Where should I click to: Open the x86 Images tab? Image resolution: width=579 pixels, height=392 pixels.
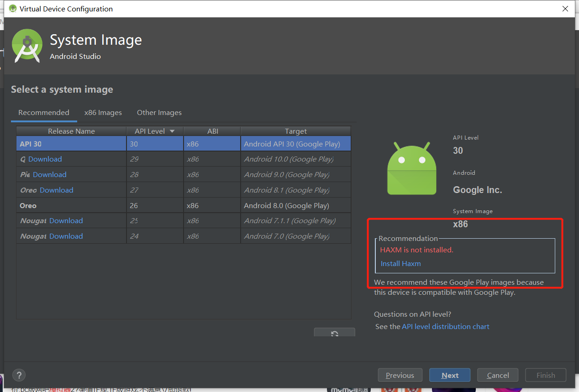[x=103, y=112]
